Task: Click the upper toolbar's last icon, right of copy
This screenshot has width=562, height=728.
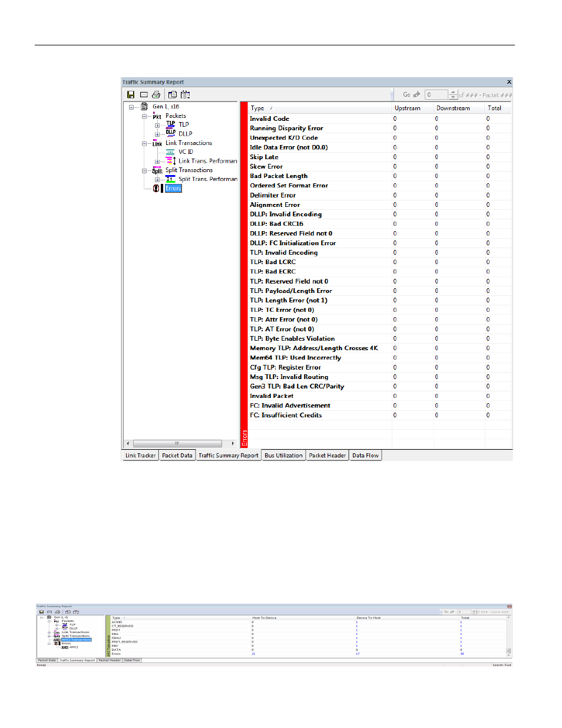Action: [x=185, y=94]
